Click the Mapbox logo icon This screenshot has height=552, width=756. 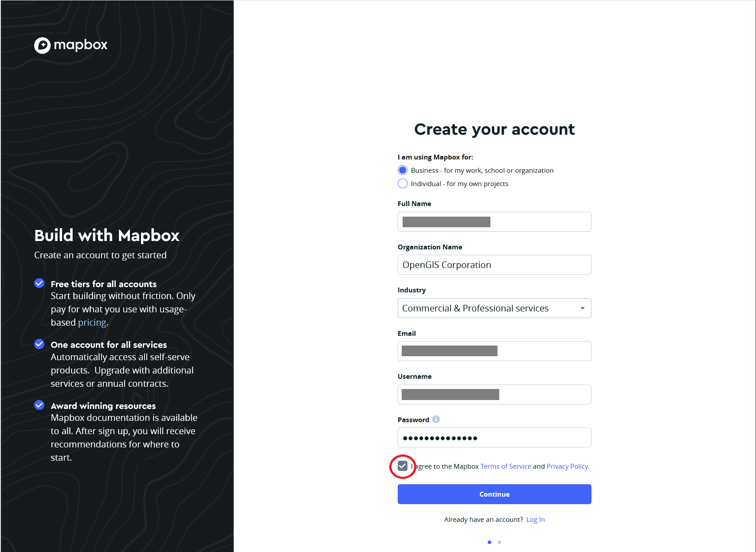click(x=43, y=45)
